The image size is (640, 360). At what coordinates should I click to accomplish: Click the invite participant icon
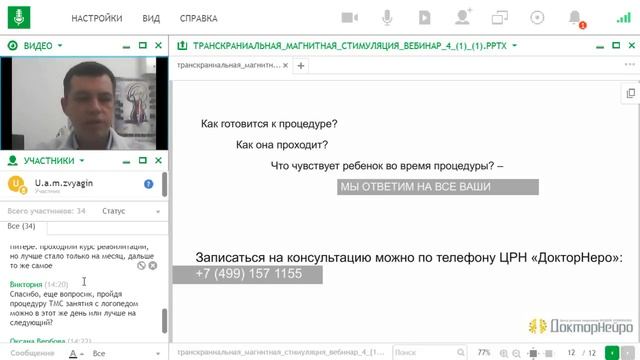click(x=463, y=17)
